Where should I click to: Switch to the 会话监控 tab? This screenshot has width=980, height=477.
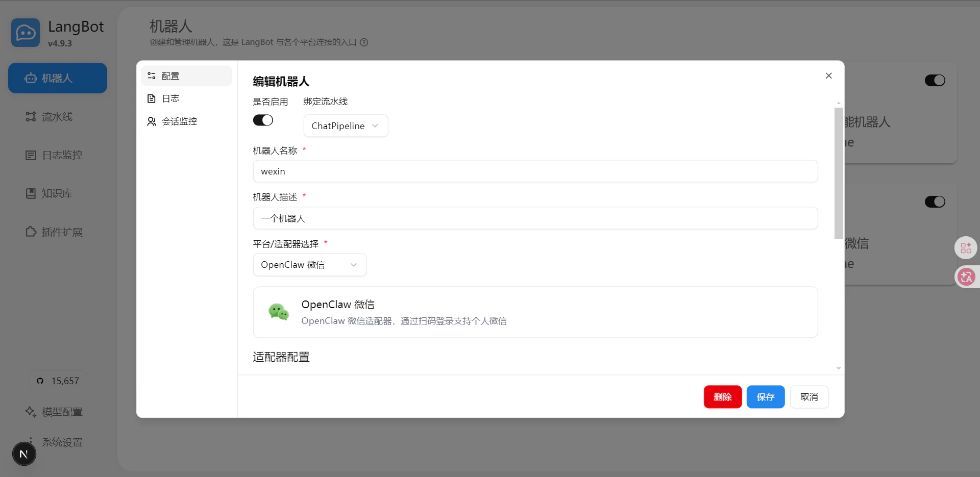click(179, 121)
